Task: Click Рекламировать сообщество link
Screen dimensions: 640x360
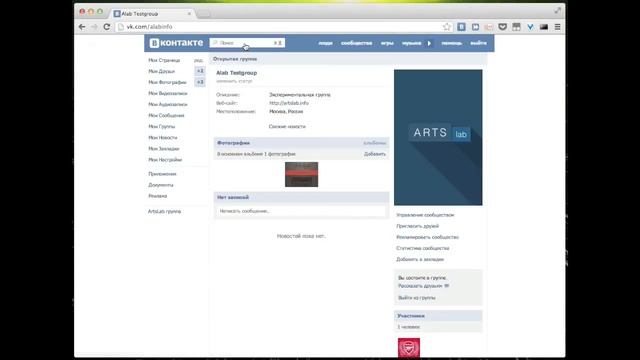Action: [x=427, y=237]
